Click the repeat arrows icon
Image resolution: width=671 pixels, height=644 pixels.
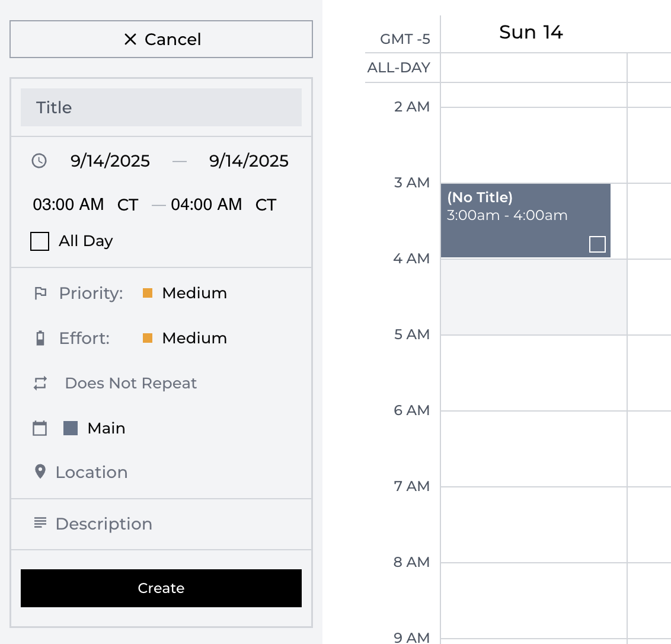pyautogui.click(x=40, y=383)
